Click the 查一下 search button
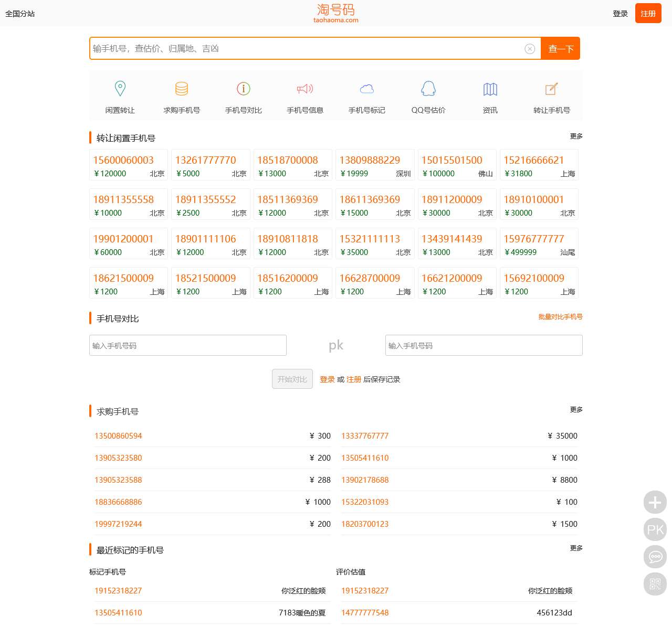This screenshot has height=627, width=672. tap(561, 48)
